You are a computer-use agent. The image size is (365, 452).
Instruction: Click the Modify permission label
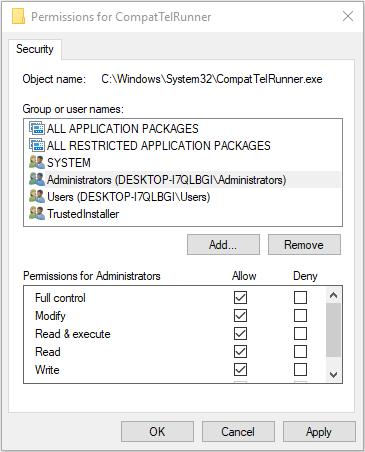tap(50, 316)
